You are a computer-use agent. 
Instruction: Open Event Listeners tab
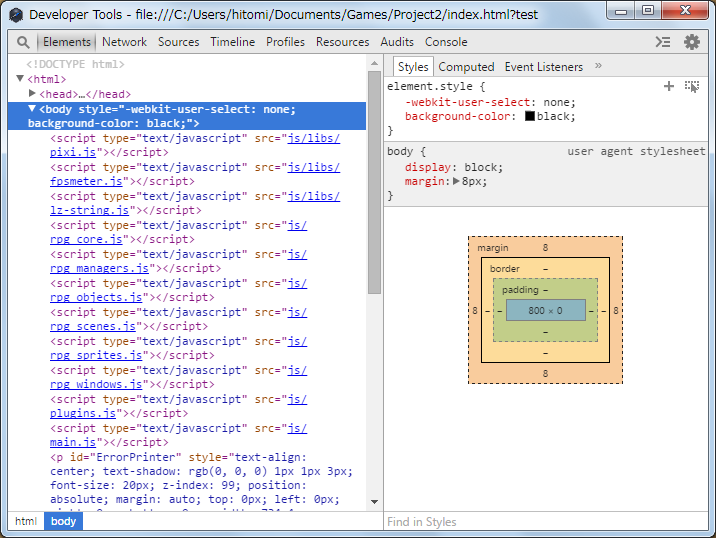tap(544, 67)
